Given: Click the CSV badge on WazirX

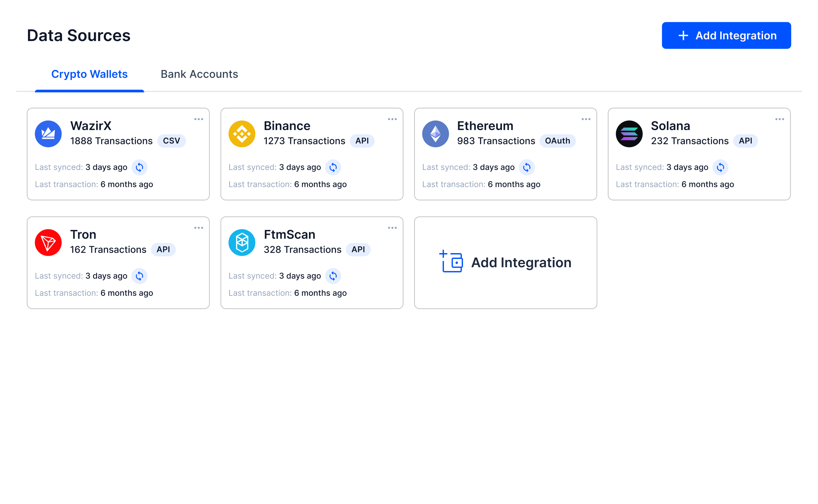Looking at the screenshot, I should [171, 141].
